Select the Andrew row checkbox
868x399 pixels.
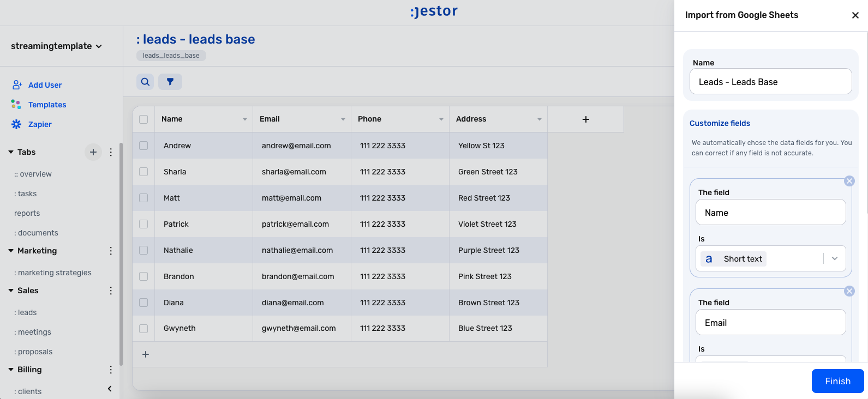coord(143,146)
